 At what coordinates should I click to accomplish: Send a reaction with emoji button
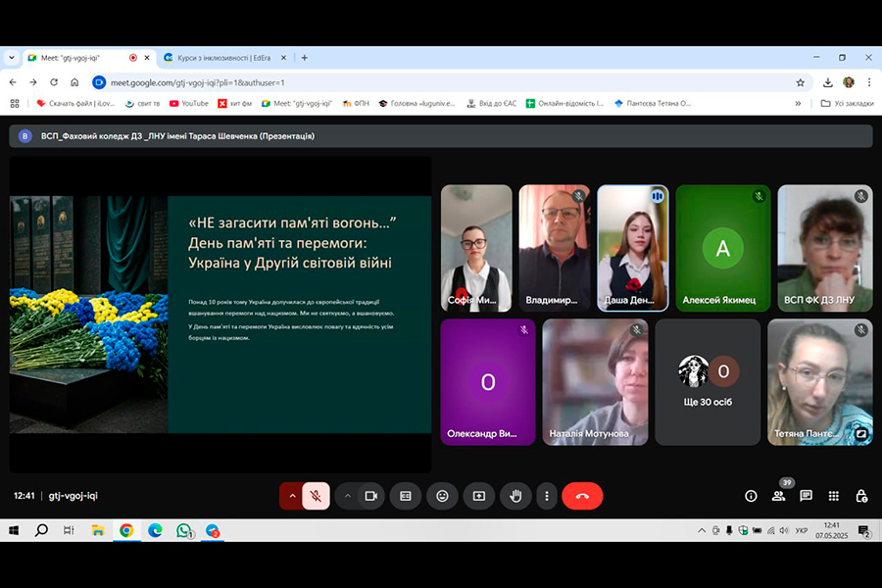coord(442,496)
